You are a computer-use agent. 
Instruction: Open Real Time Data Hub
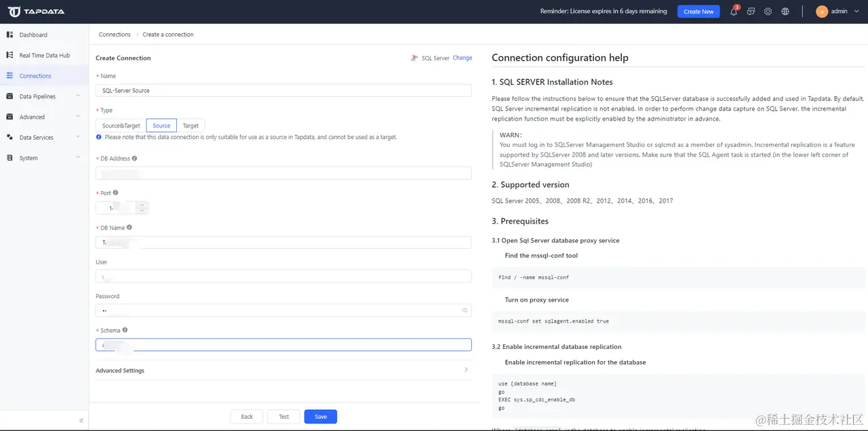(x=45, y=56)
